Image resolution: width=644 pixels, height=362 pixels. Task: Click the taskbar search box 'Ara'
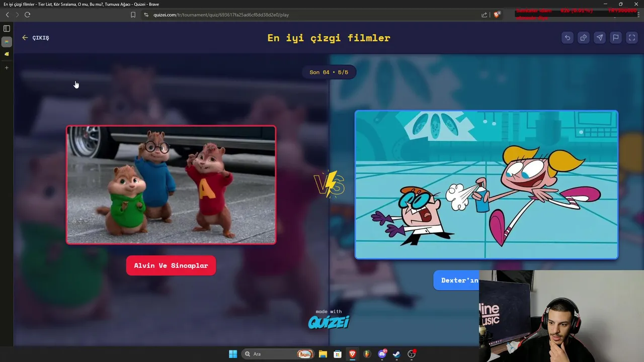278,354
